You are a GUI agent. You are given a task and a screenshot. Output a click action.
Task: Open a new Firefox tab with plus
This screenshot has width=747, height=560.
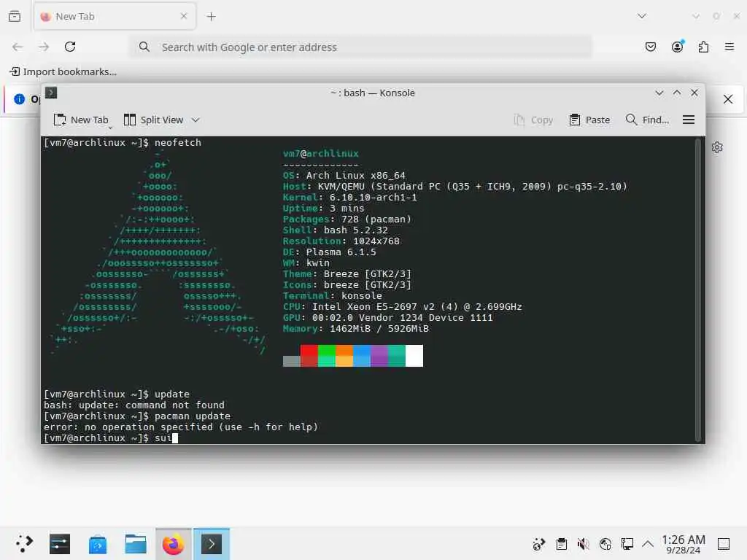(x=211, y=17)
